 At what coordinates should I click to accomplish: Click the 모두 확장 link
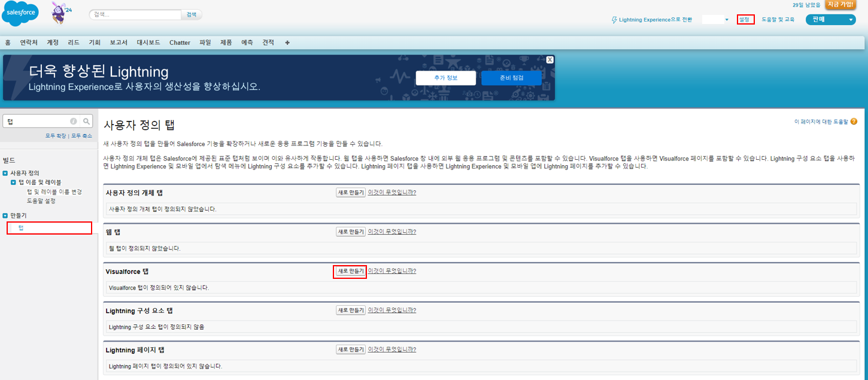56,136
